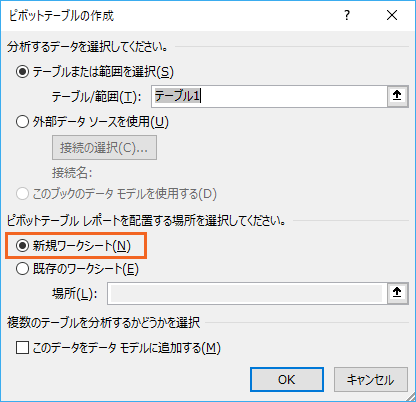Click into the 場所 location field

[x=247, y=293]
